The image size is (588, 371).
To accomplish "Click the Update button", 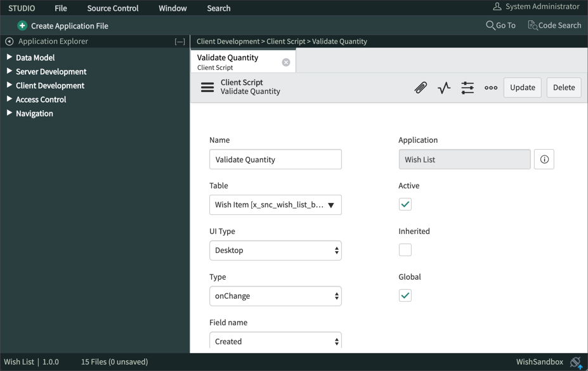I will [x=523, y=88].
